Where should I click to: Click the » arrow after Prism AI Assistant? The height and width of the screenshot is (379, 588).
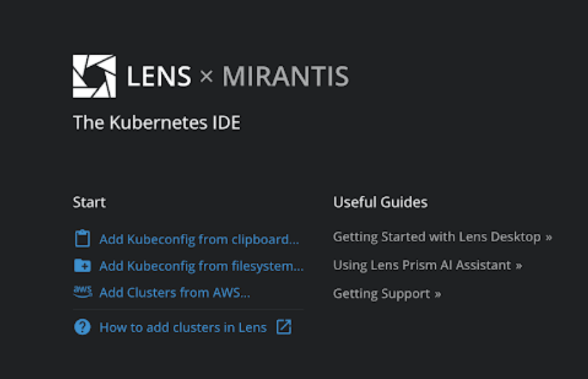tap(518, 266)
